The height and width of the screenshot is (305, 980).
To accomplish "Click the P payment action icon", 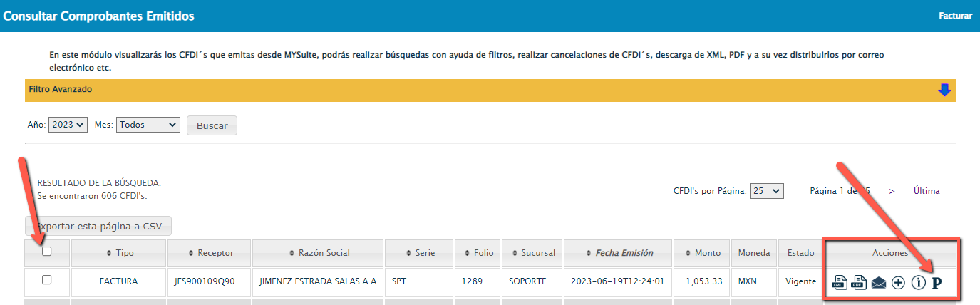I will 937,283.
